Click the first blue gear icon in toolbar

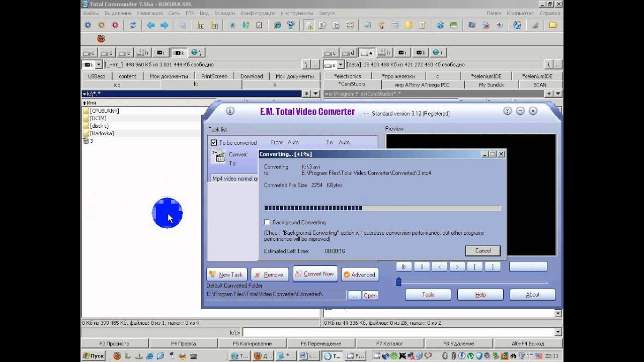pyautogui.click(x=88, y=25)
